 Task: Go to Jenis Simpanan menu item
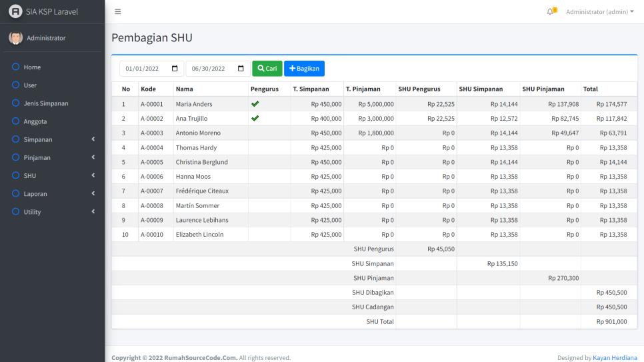click(45, 103)
